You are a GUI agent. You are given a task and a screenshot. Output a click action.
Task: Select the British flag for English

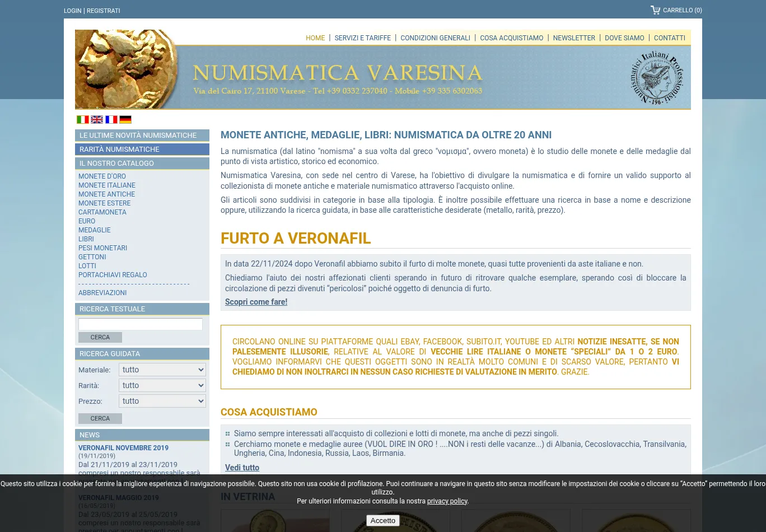97,119
